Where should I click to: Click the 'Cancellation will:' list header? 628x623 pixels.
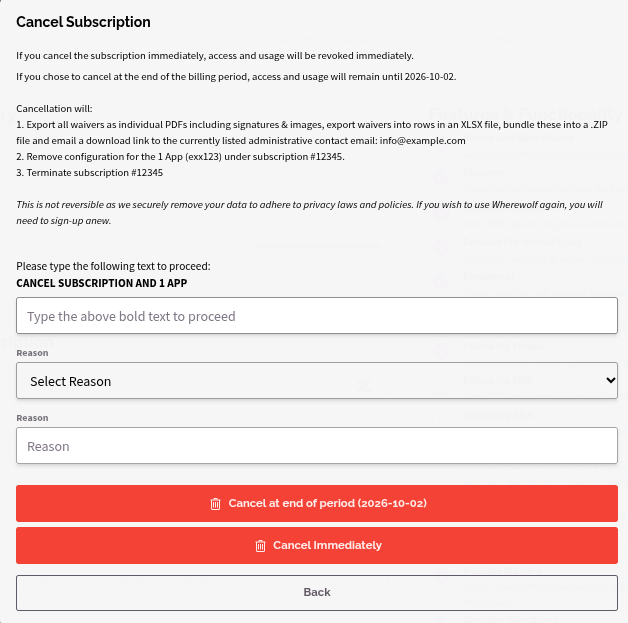click(54, 109)
